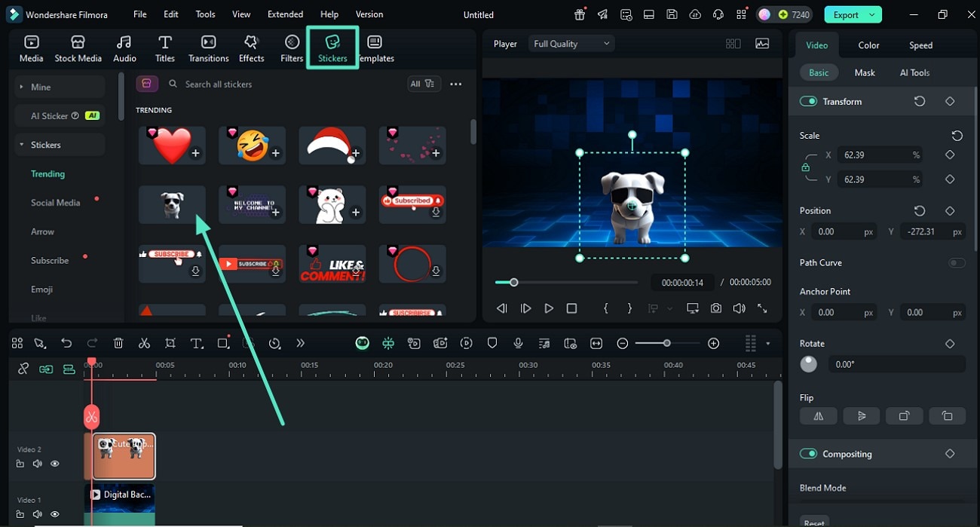Image resolution: width=980 pixels, height=527 pixels.
Task: Add a marker with the shield icon
Action: tap(492, 343)
